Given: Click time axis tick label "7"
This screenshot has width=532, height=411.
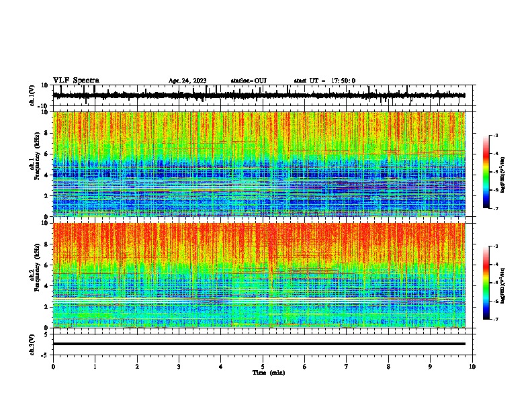Looking at the screenshot, I should pos(347,367).
